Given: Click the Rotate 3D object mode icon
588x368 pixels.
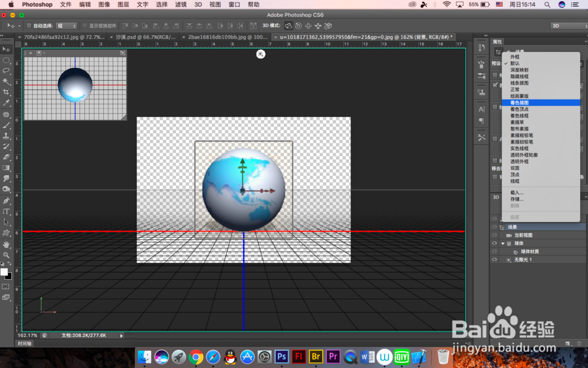Looking at the screenshot, I should pyautogui.click(x=288, y=26).
